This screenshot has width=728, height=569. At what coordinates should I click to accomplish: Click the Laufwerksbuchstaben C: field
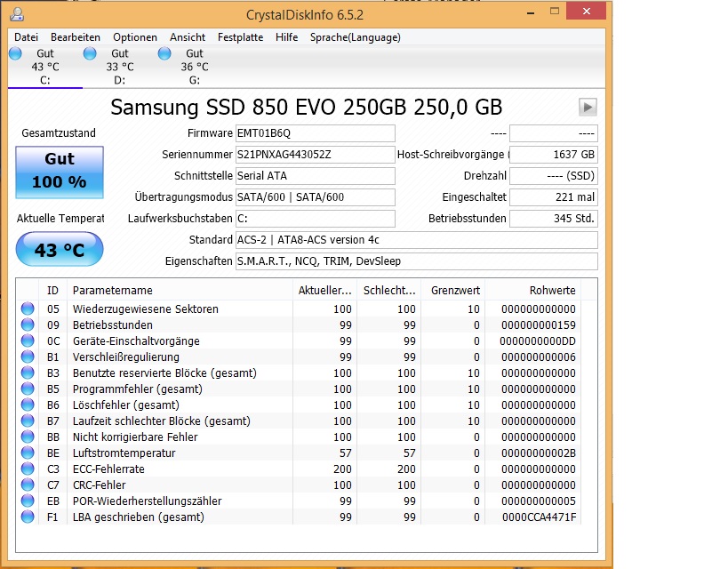(x=316, y=219)
